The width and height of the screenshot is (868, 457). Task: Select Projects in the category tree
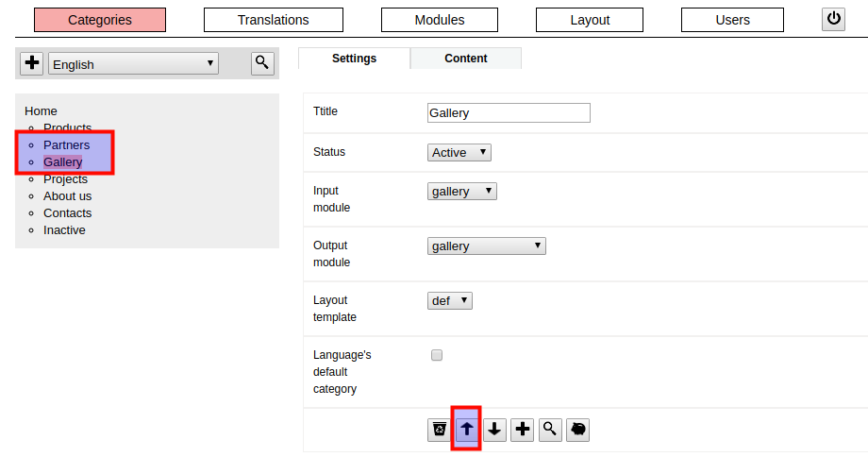[x=65, y=178]
